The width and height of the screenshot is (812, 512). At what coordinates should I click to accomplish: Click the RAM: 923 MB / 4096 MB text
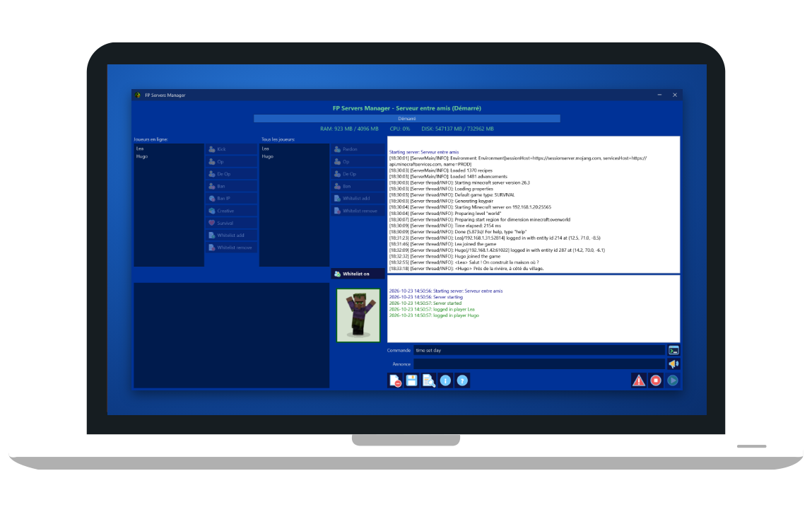[349, 129]
